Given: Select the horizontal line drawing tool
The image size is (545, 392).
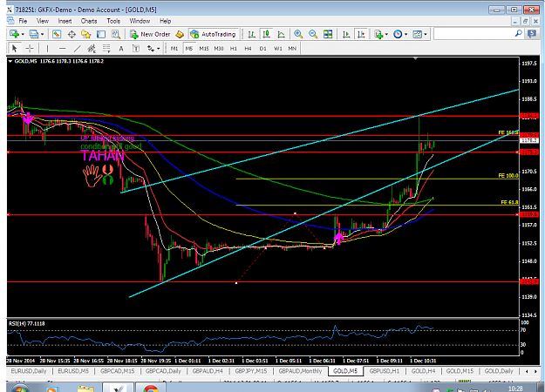Looking at the screenshot, I should [x=62, y=49].
